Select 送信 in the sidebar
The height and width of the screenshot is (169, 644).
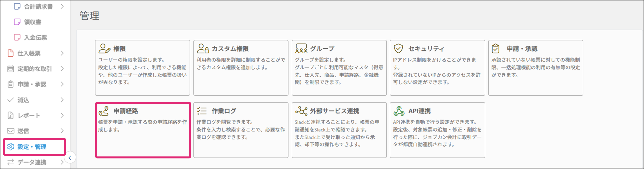[x=23, y=131]
